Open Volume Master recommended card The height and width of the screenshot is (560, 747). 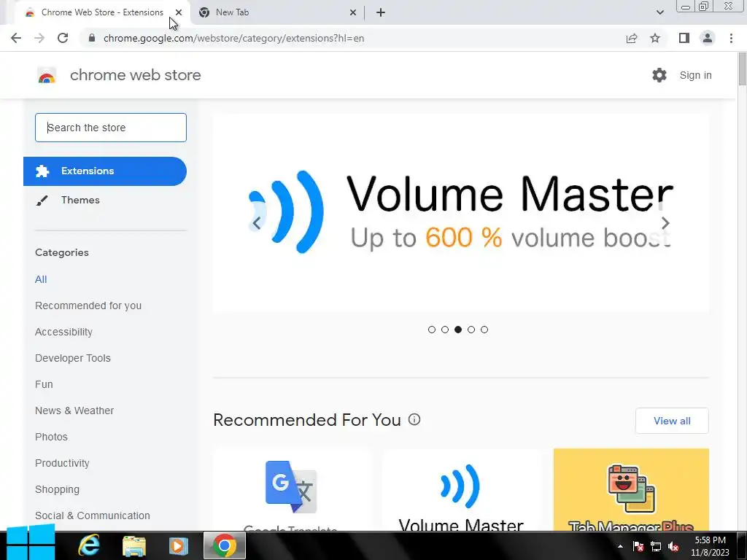[x=461, y=491]
